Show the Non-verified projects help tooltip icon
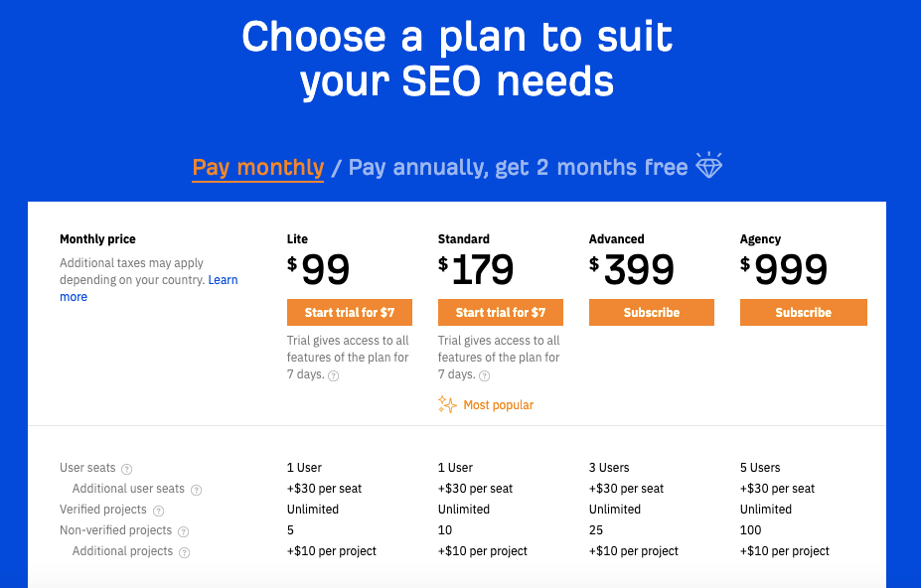Viewport: 921px width, 588px height. pos(183,531)
